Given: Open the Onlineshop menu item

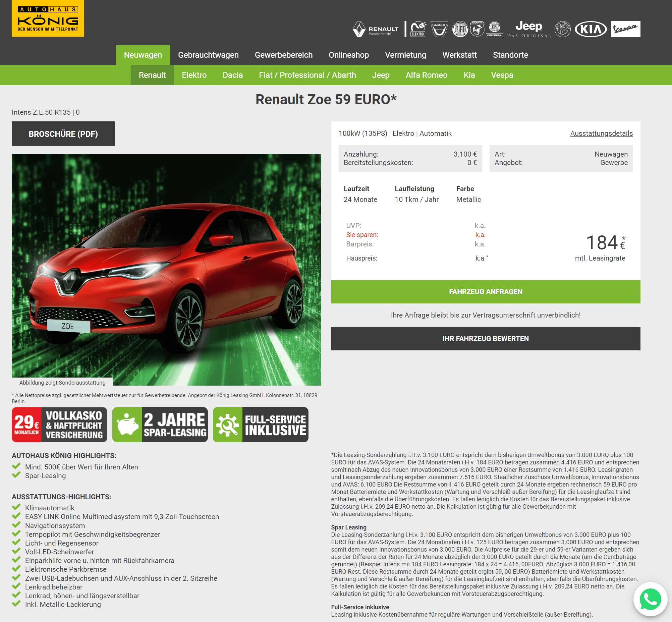Looking at the screenshot, I should (349, 55).
